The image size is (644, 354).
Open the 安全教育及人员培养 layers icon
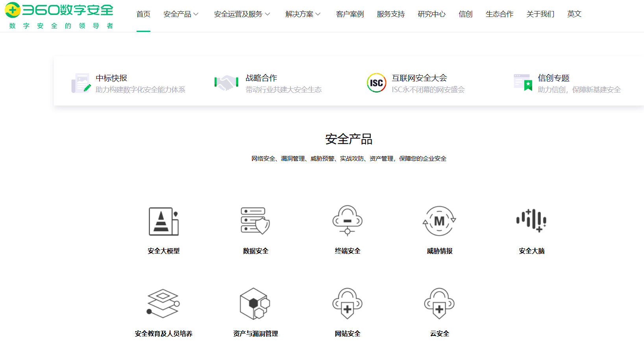pos(163,304)
